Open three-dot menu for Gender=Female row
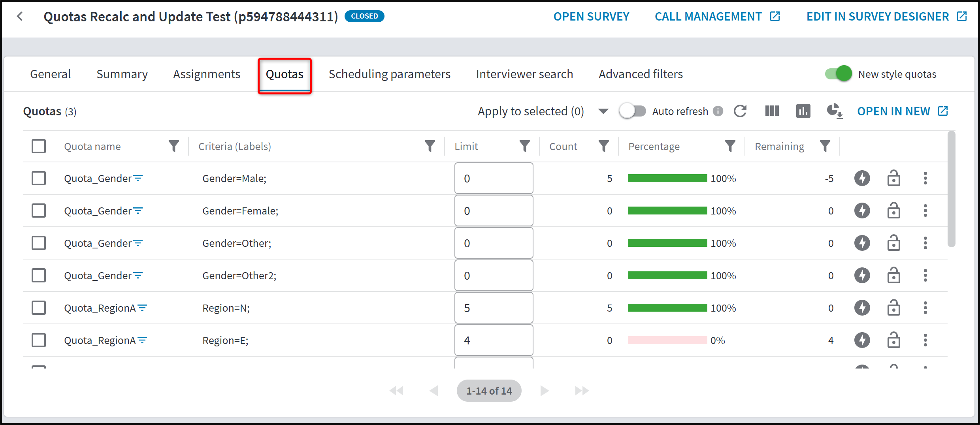Image resolution: width=980 pixels, height=425 pixels. (x=925, y=211)
